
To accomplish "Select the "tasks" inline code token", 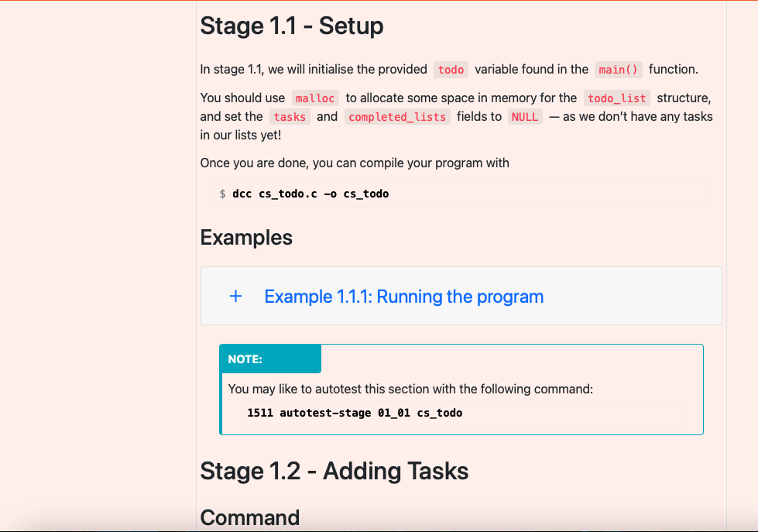I will pos(289,116).
